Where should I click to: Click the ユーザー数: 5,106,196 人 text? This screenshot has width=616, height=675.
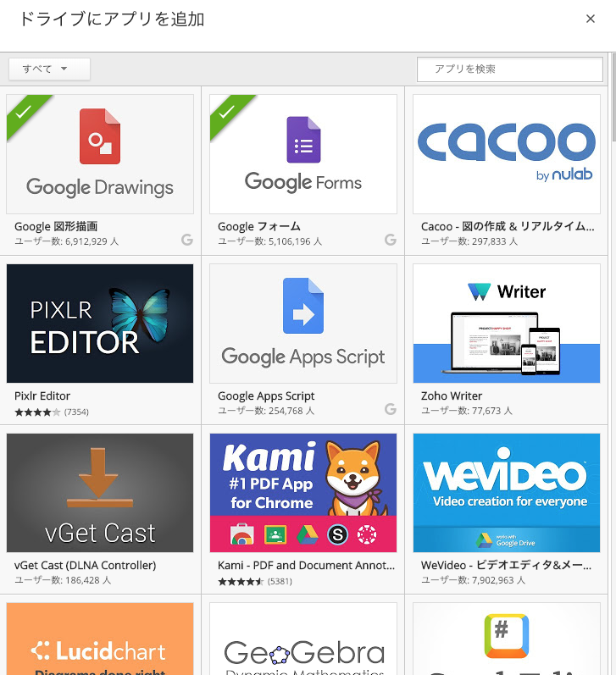point(269,241)
